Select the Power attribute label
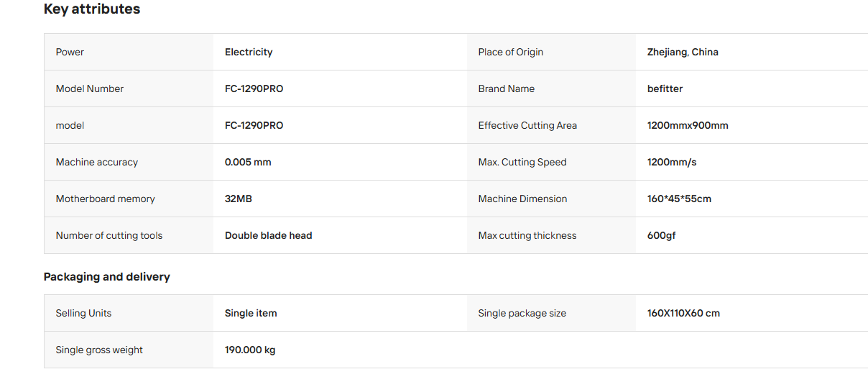This screenshot has height=382, width=868. (x=70, y=52)
